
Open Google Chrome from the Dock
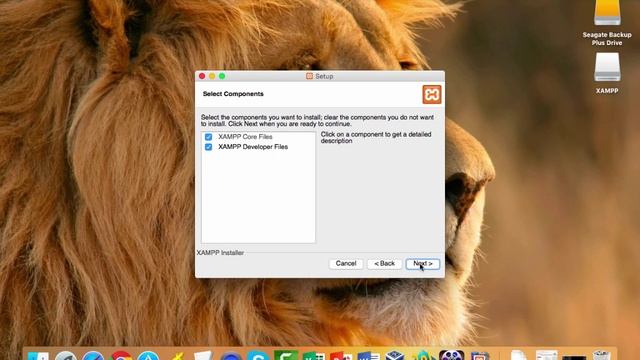coord(121,356)
